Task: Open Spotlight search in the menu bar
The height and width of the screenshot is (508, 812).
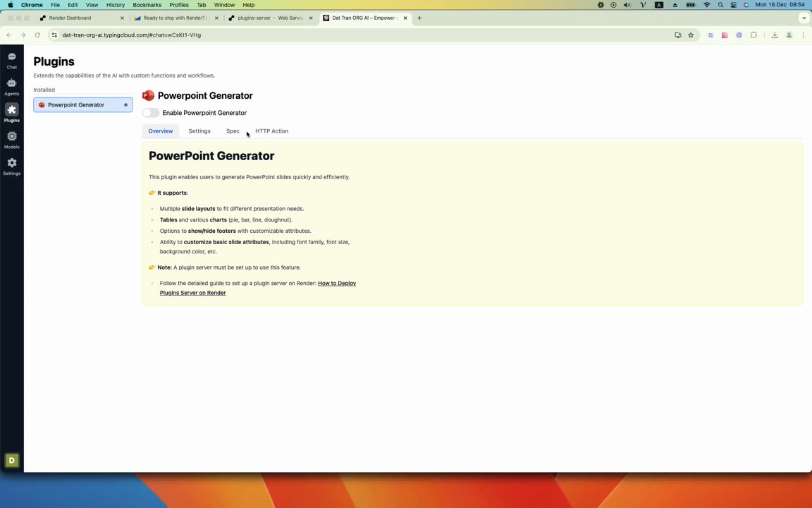Action: [720, 5]
